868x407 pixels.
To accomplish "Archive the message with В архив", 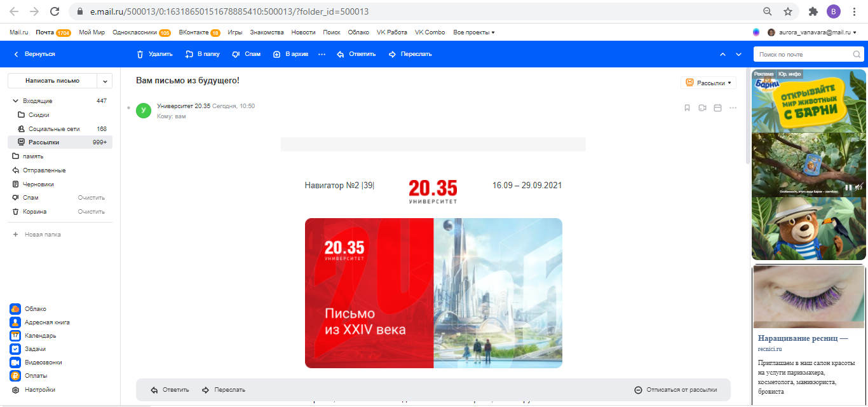I will (x=290, y=54).
